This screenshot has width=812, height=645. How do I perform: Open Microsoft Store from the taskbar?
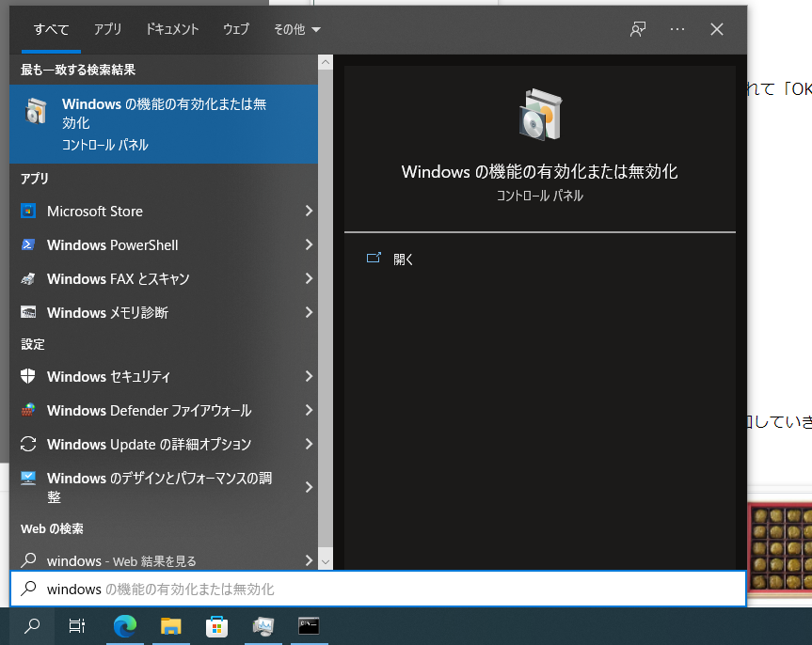point(217,626)
